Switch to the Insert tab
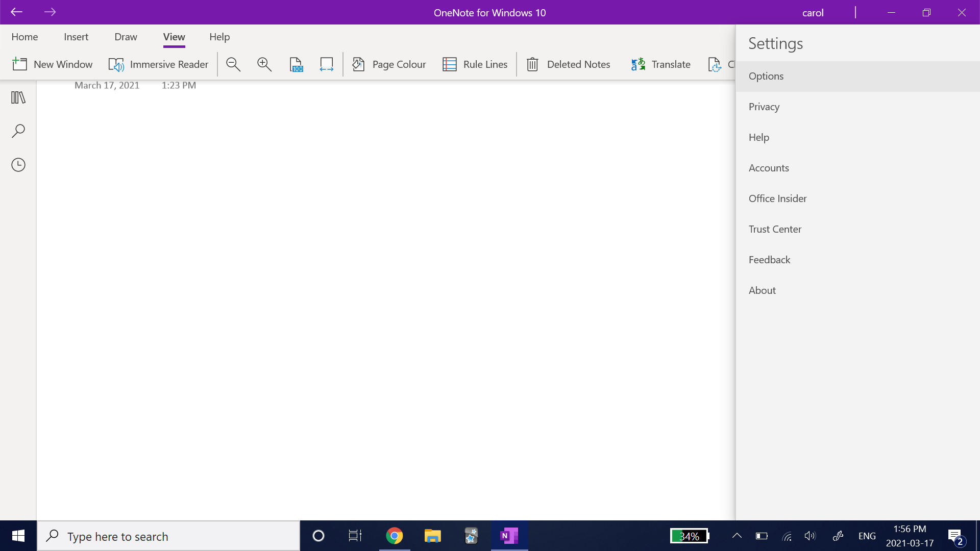The width and height of the screenshot is (980, 551). point(76,37)
